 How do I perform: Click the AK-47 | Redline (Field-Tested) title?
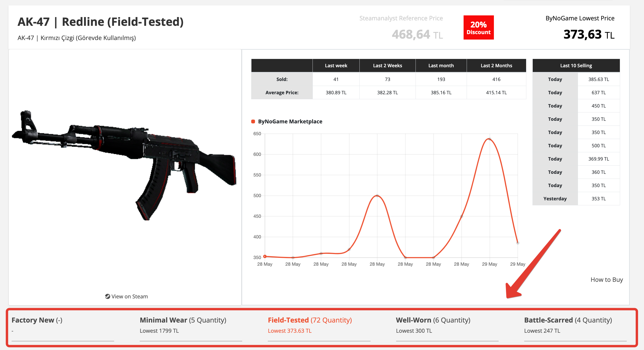point(100,22)
